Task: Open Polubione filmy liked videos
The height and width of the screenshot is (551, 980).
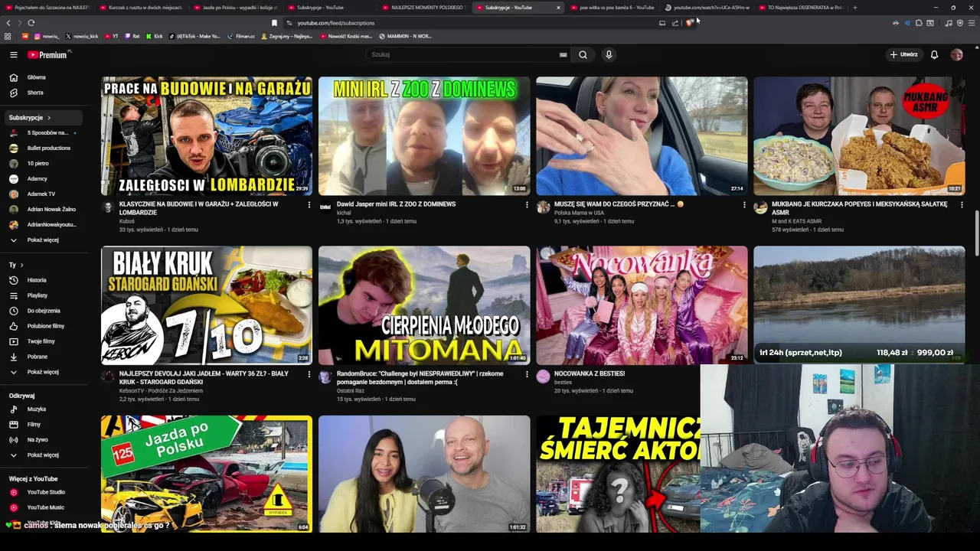Action: point(46,326)
